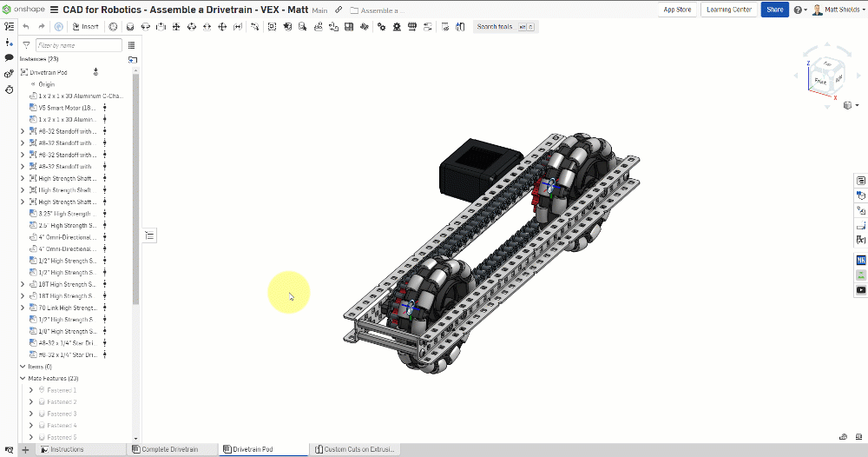Expand the first 18T High Strength Sprocket instance

(x=23, y=284)
